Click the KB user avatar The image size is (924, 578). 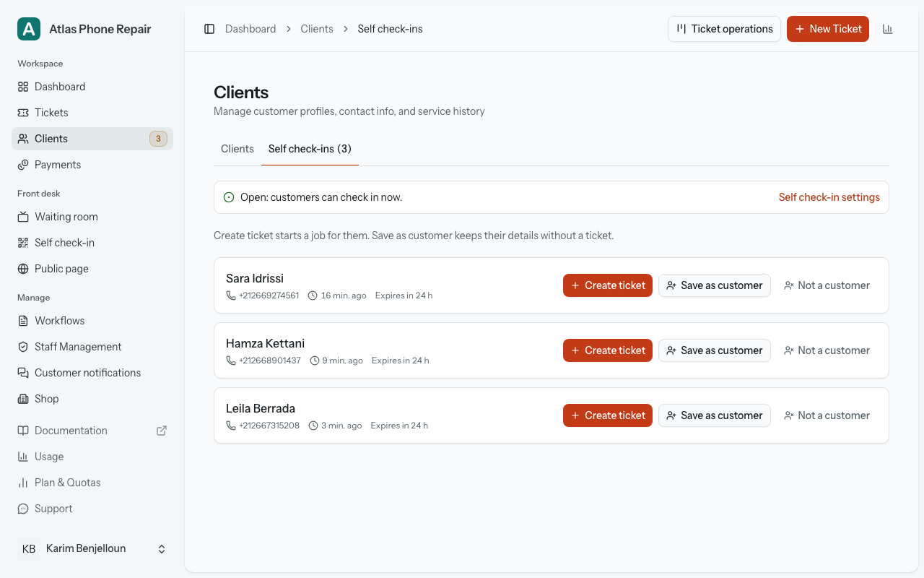tap(29, 549)
